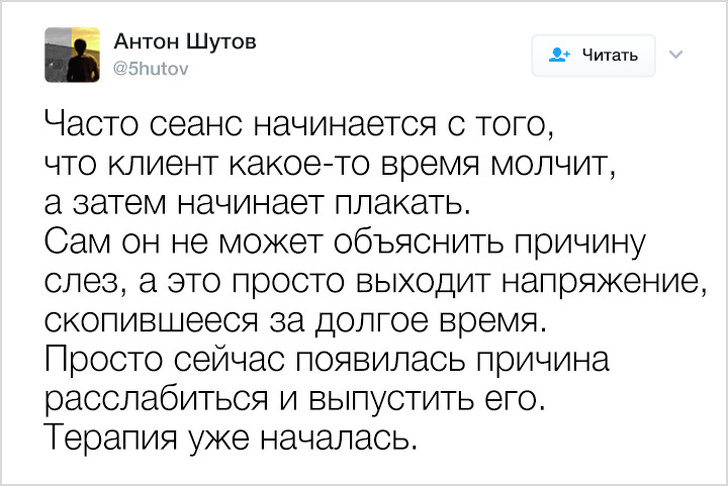The height and width of the screenshot is (486, 728).
Task: Expand the chevron menu beside Читать
Action: coord(676,54)
